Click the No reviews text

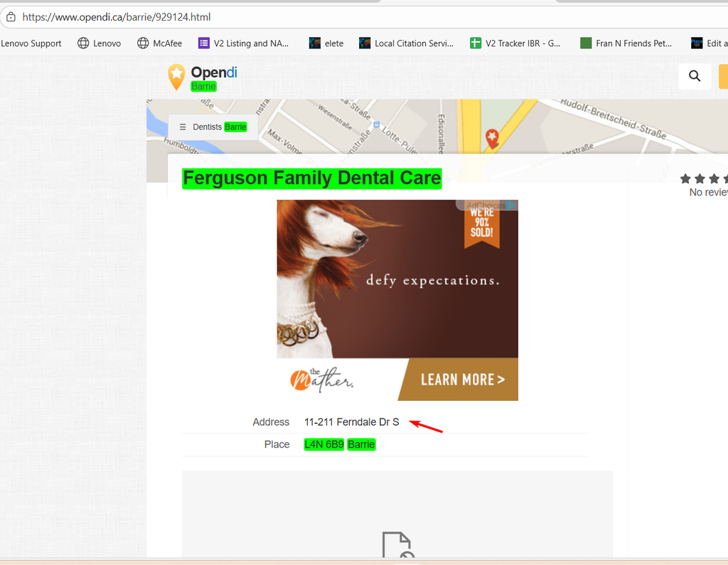709,192
